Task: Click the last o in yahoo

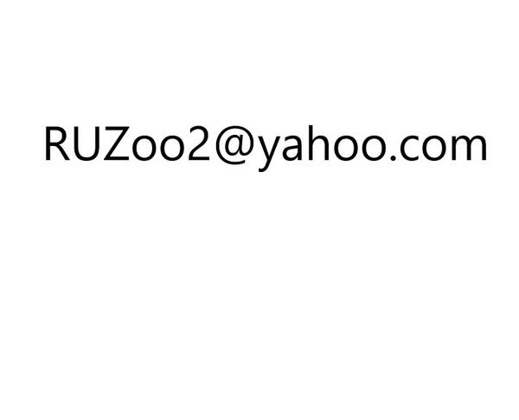Action: pyautogui.click(x=375, y=148)
